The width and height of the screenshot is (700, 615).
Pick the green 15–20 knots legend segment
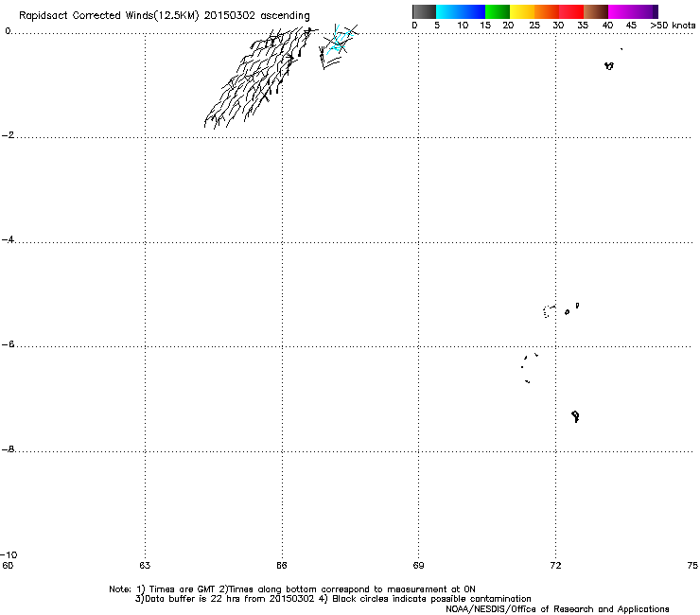498,11
